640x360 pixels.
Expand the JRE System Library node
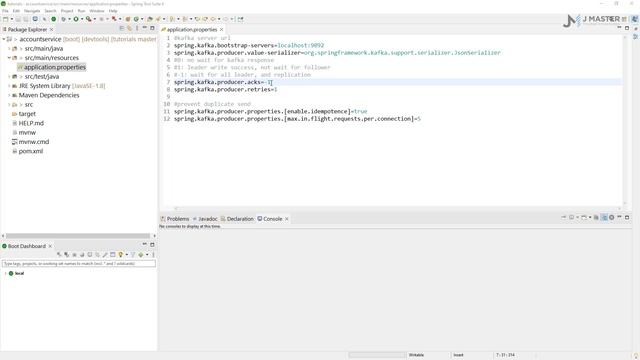pos(9,86)
